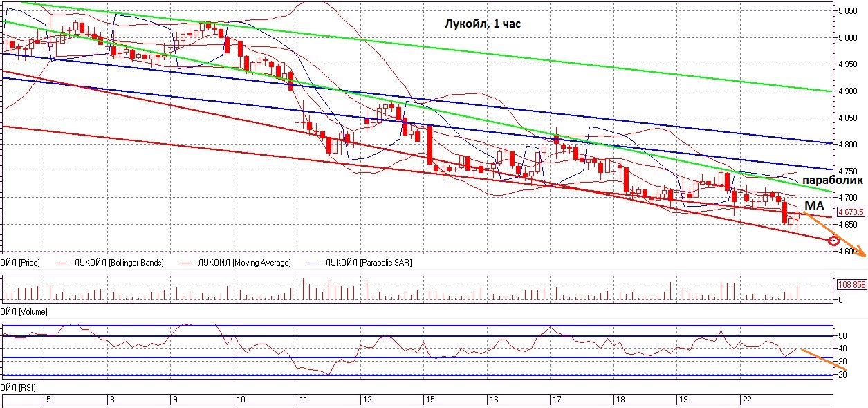The width and height of the screenshot is (868, 408).
Task: Click date label 19 on time axis
Action: click(683, 400)
